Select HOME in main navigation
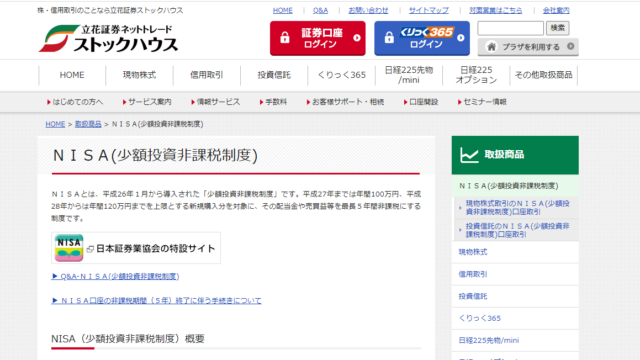 pyautogui.click(x=72, y=75)
